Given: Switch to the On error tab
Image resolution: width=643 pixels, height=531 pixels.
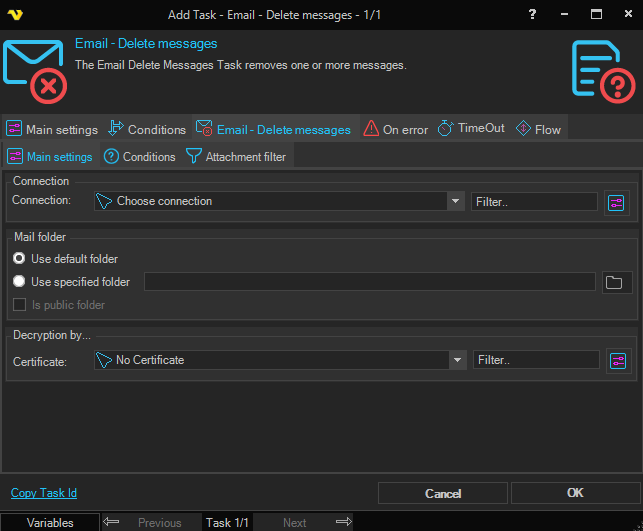Looking at the screenshot, I should tap(396, 129).
